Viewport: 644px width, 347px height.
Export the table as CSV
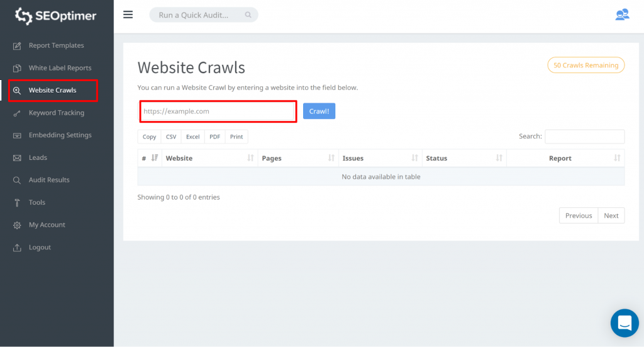tap(171, 137)
